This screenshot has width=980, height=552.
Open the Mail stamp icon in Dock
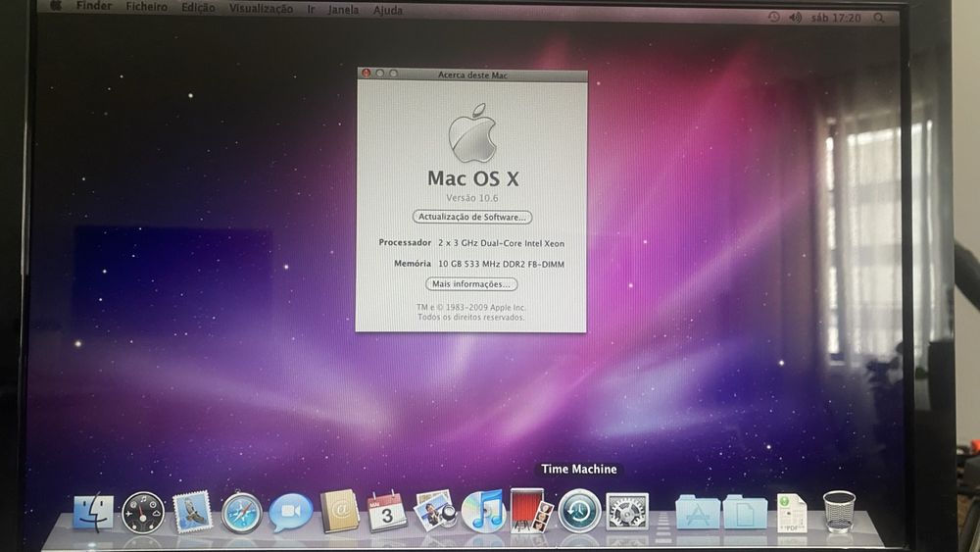click(192, 512)
